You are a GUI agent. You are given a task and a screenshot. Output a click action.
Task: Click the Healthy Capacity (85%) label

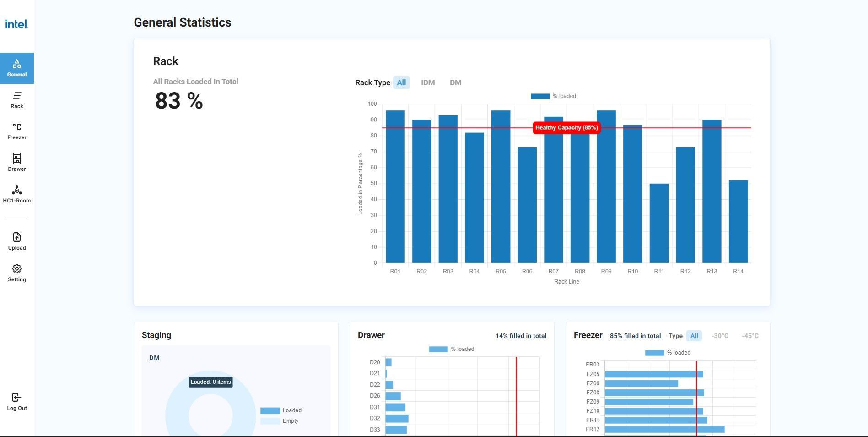tap(566, 128)
